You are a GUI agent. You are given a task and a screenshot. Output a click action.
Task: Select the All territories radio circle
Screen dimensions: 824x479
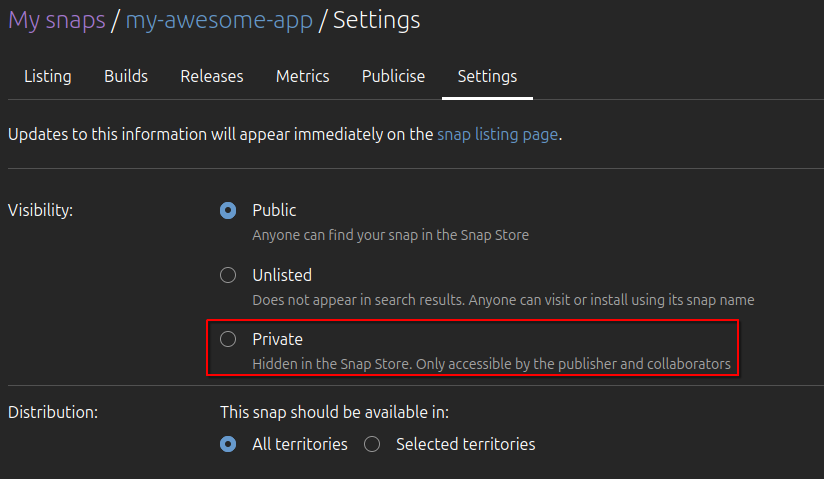228,444
